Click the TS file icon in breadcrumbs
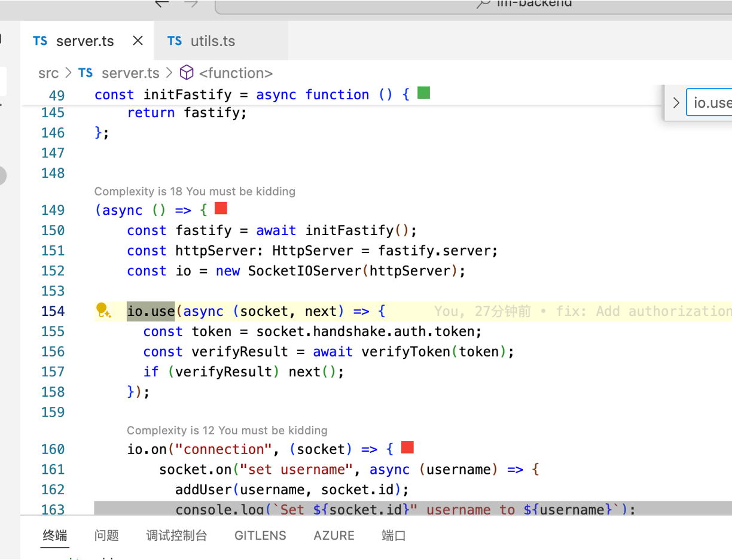This screenshot has height=560, width=732. tap(86, 73)
